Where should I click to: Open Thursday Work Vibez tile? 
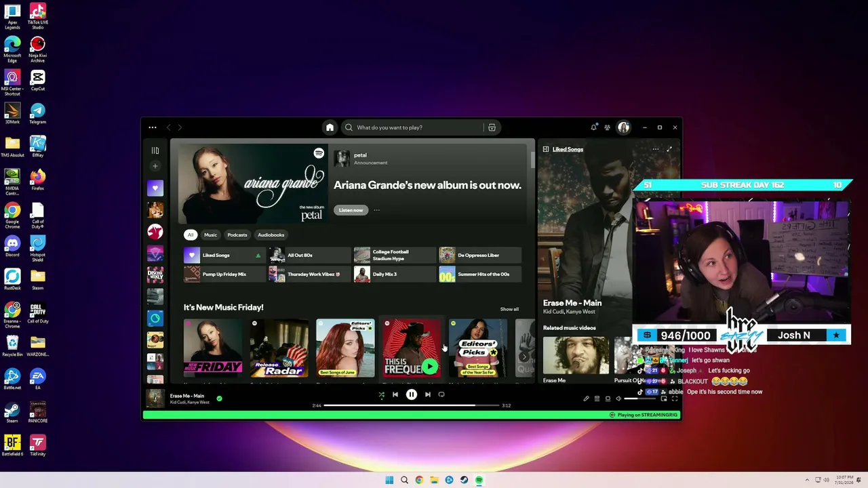[309, 274]
